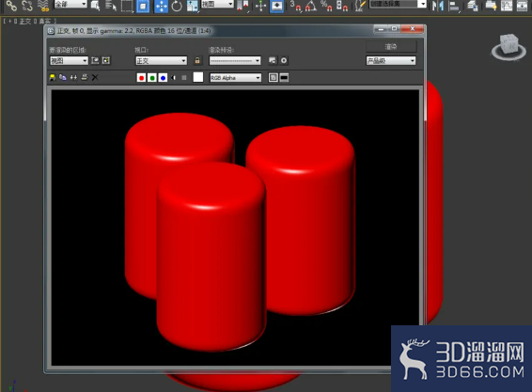
Task: Open the render preset dropdown
Action: coord(235,61)
